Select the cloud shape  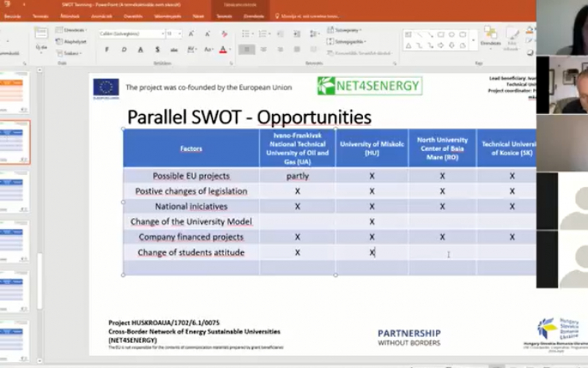click(x=463, y=46)
